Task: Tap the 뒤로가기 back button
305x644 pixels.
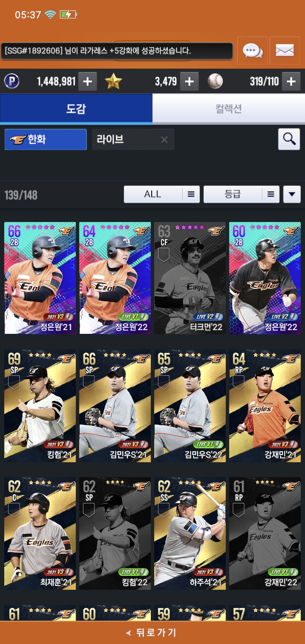Action: pyautogui.click(x=152, y=633)
